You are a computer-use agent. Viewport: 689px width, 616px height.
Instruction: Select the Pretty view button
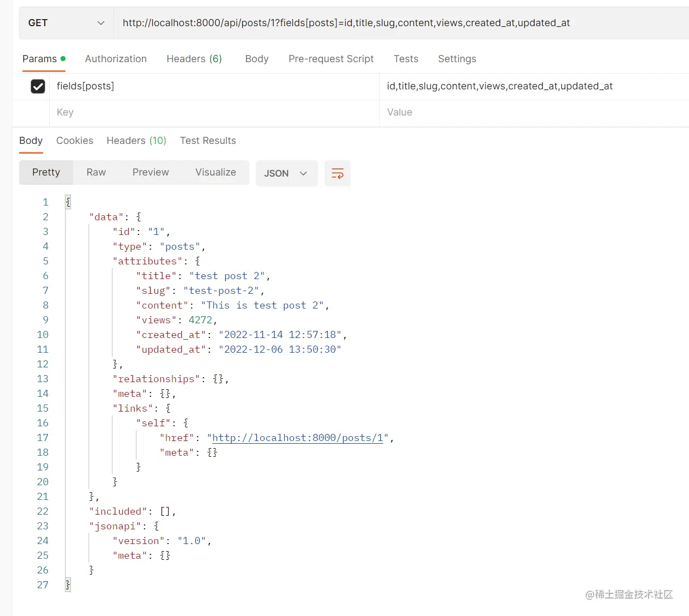(46, 172)
